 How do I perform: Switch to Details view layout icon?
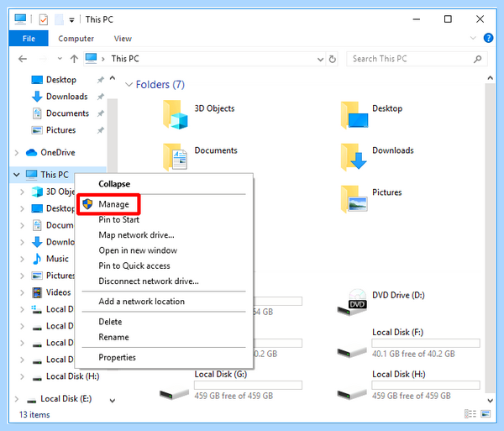tap(470, 414)
